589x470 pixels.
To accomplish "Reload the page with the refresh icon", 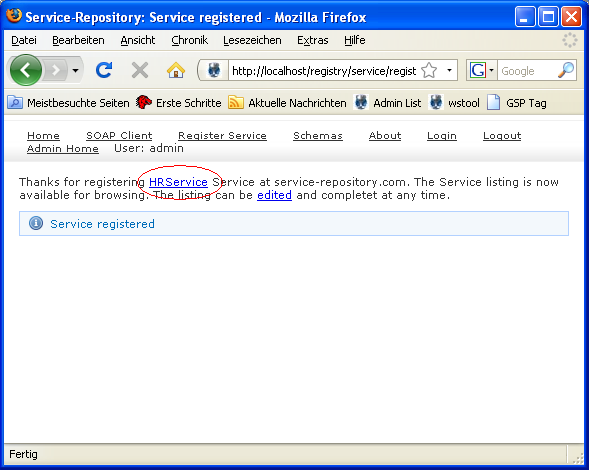I will click(104, 70).
